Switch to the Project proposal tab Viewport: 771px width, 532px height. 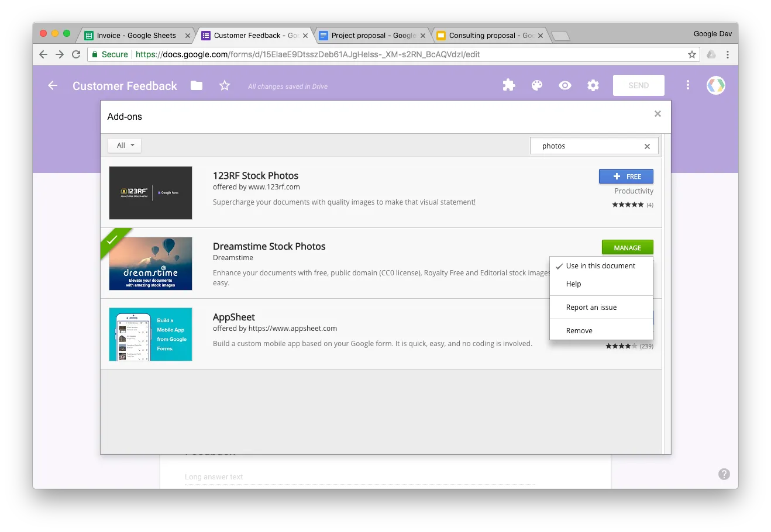[x=369, y=35]
